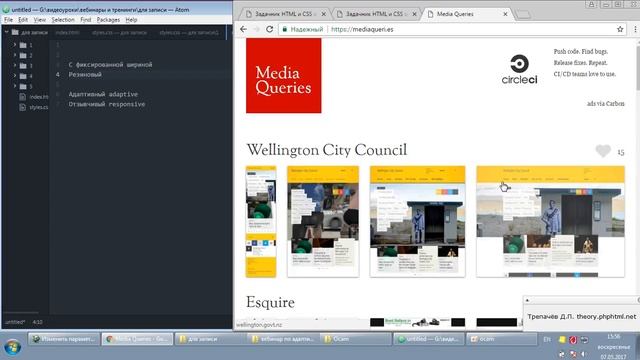The width and height of the screenshot is (640, 360).
Task: Open Atom View menu
Action: [x=39, y=20]
